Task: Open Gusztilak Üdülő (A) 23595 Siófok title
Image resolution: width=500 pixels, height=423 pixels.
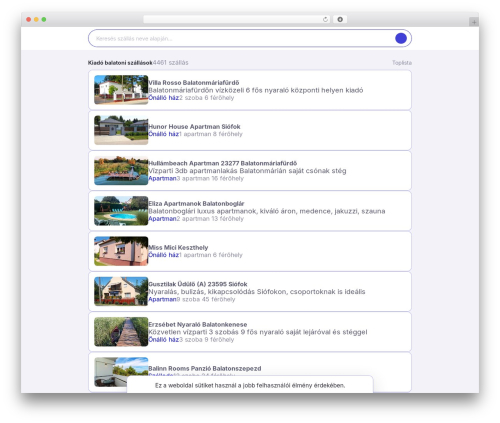Action: tap(198, 284)
